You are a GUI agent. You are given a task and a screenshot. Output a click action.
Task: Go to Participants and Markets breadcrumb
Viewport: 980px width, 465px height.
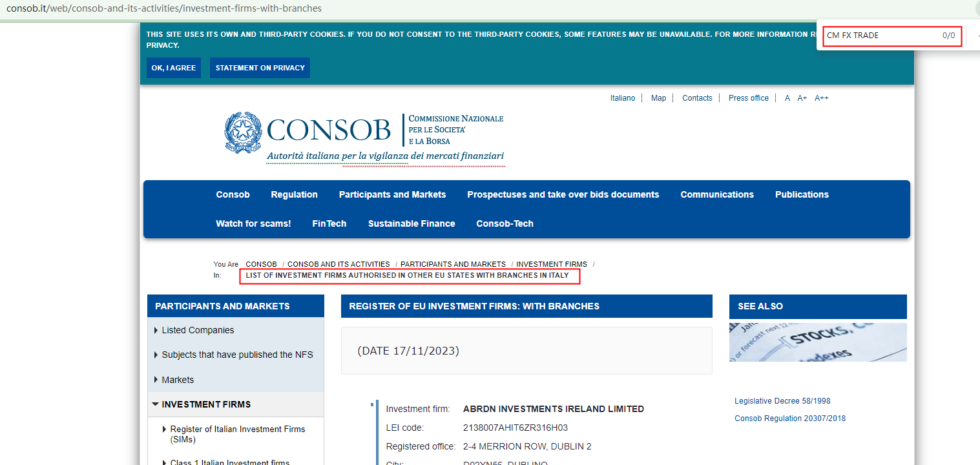pos(453,264)
